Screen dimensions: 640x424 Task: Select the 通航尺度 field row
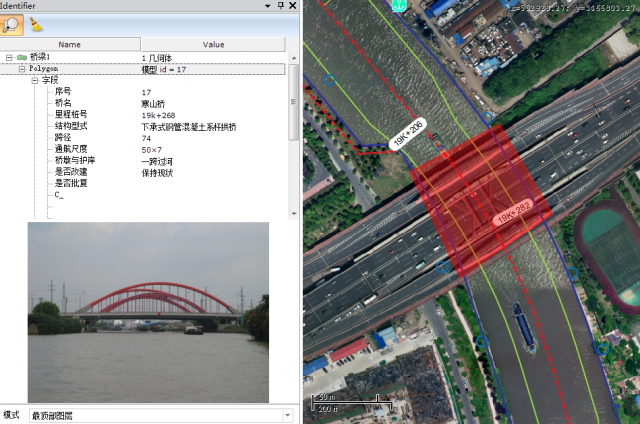point(70,149)
